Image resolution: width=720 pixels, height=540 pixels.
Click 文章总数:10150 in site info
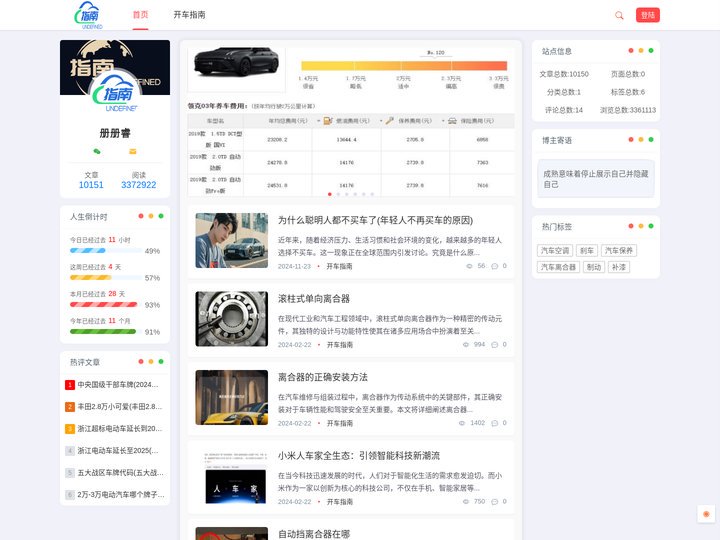564,74
